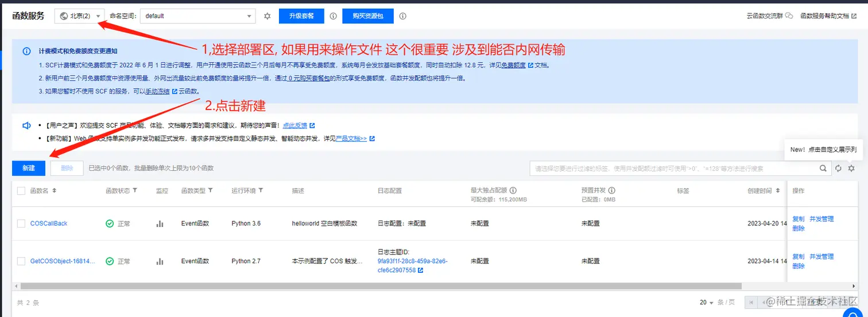Sort by 创建时间 column arrows
Viewport: 868px width, 317px height.
pos(778,190)
